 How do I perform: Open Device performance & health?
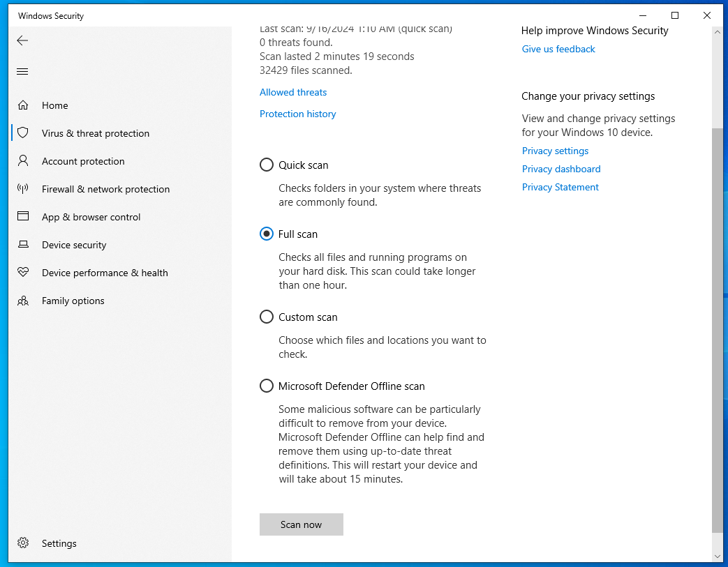tap(105, 273)
